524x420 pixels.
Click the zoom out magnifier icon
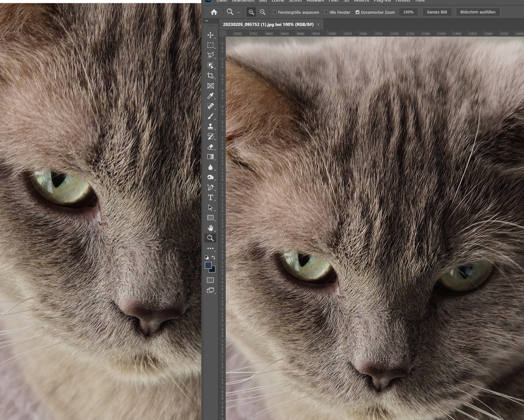pyautogui.click(x=263, y=12)
